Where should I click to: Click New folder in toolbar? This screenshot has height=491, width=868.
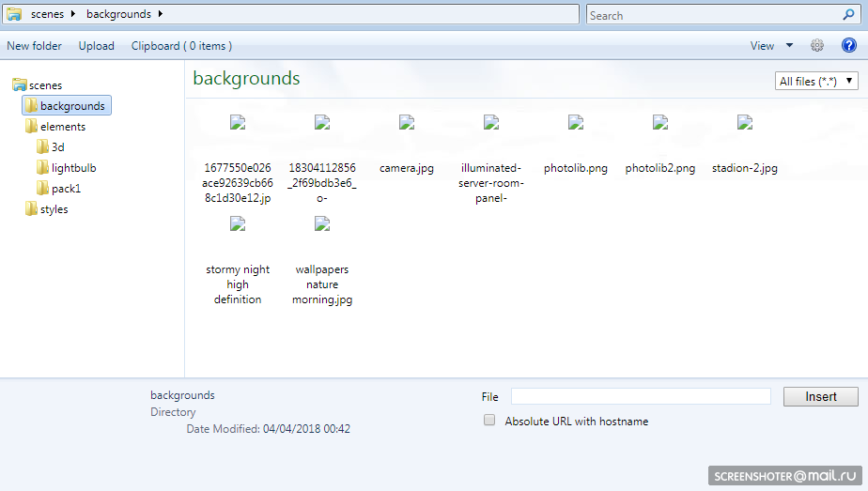35,46
